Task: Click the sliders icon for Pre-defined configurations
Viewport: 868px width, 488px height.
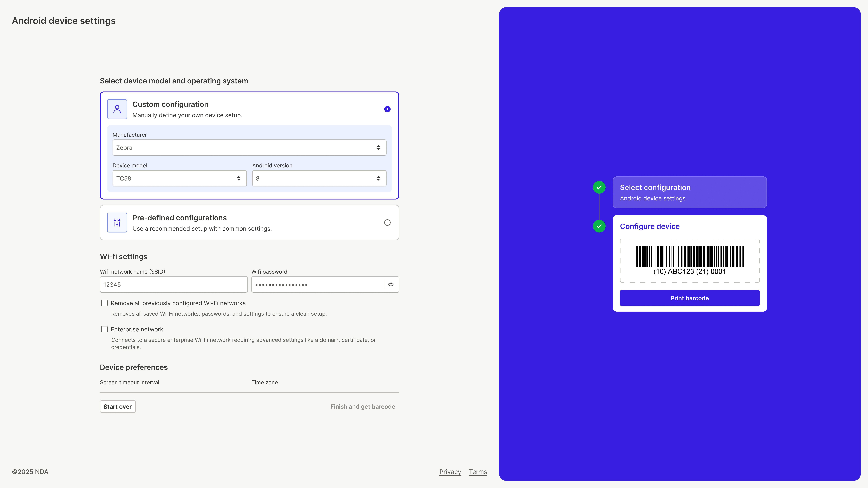Action: point(117,222)
